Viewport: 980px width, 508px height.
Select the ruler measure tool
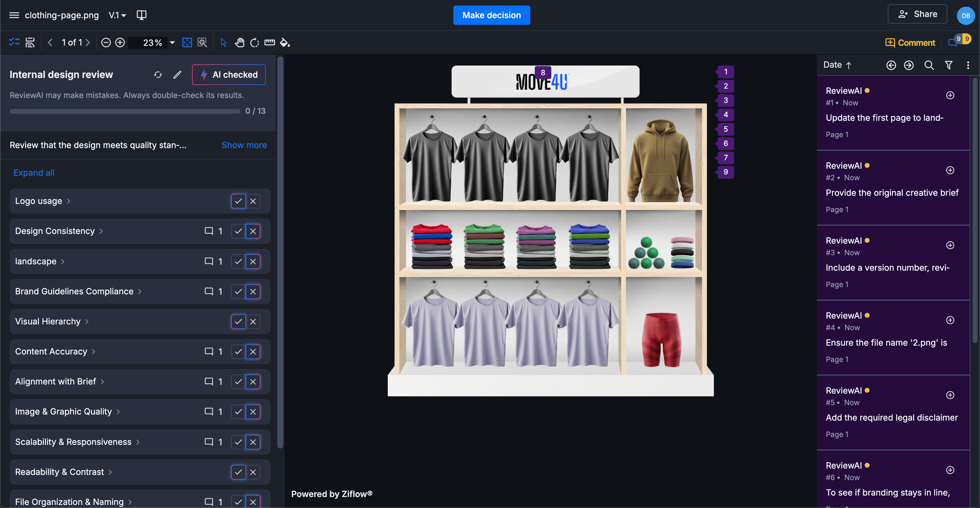270,42
